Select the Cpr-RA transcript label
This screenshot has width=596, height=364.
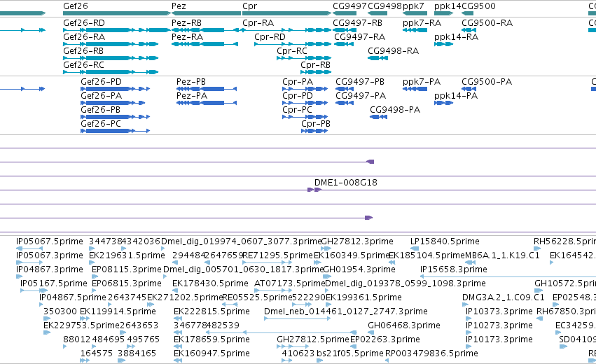point(258,23)
